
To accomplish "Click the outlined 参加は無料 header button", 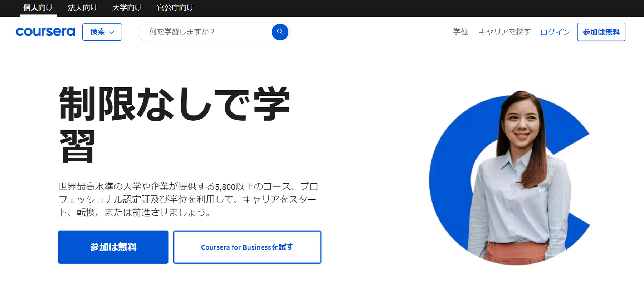I will [x=601, y=32].
